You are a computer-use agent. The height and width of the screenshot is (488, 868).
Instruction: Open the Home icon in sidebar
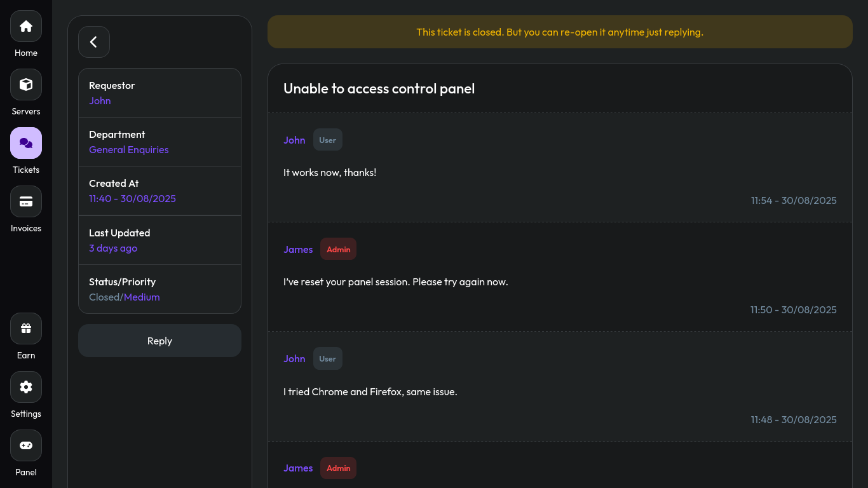click(x=26, y=26)
